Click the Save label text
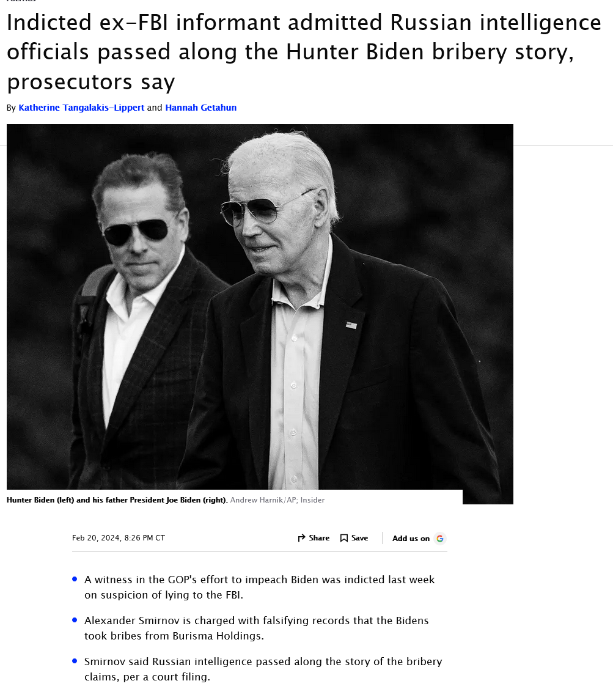The height and width of the screenshot is (700, 613). [359, 538]
